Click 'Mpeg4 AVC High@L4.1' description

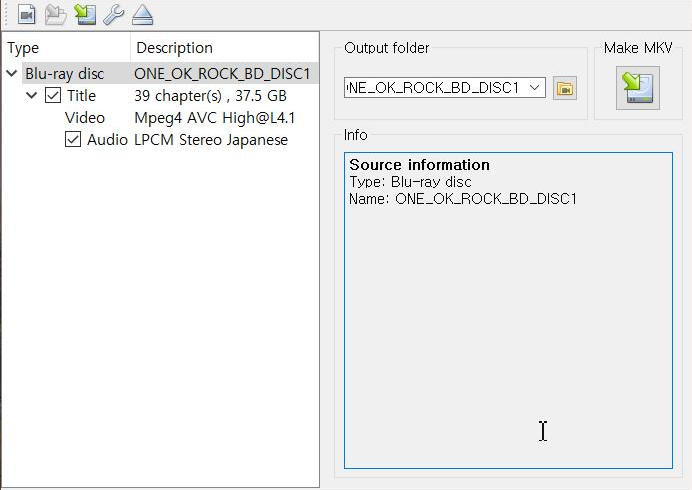point(214,117)
